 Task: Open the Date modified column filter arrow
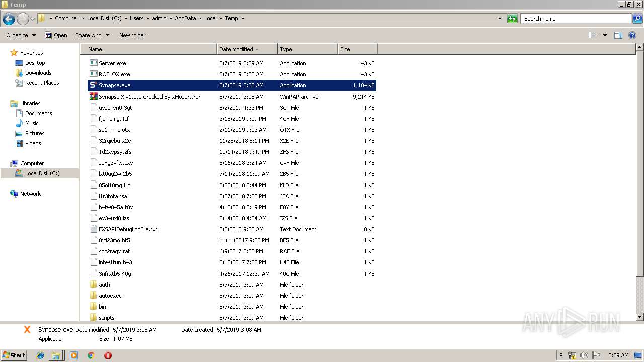pyautogui.click(x=257, y=49)
